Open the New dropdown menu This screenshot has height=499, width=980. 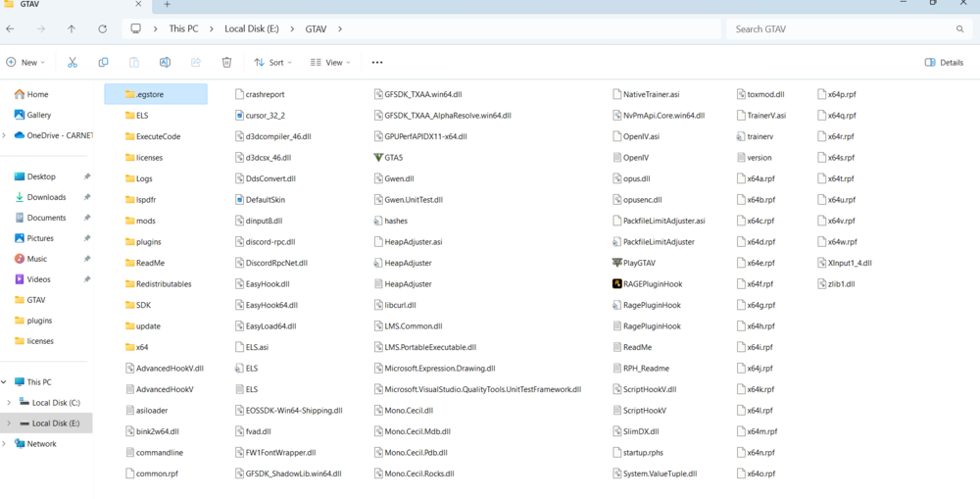(25, 63)
